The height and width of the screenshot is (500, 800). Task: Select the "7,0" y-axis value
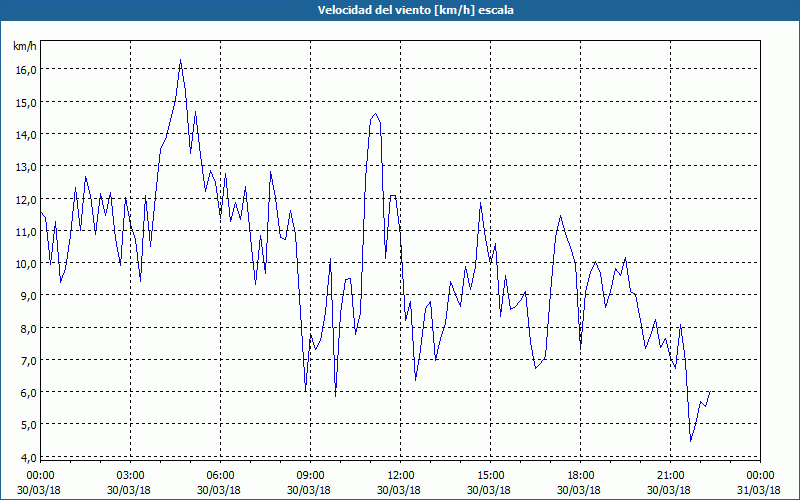tap(29, 361)
